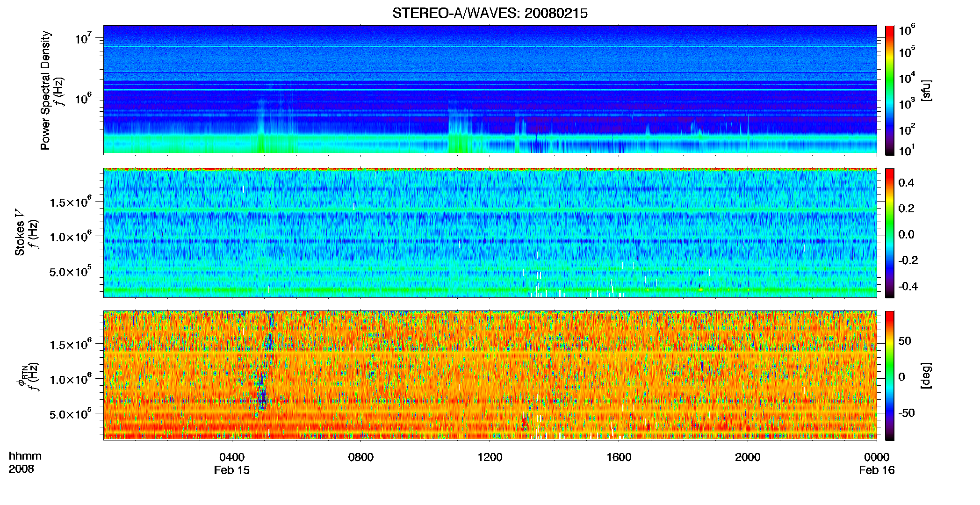Image resolution: width=980 pixels, height=505 pixels.
Task: Click the 'Feb 15' date label
Action: 232,470
